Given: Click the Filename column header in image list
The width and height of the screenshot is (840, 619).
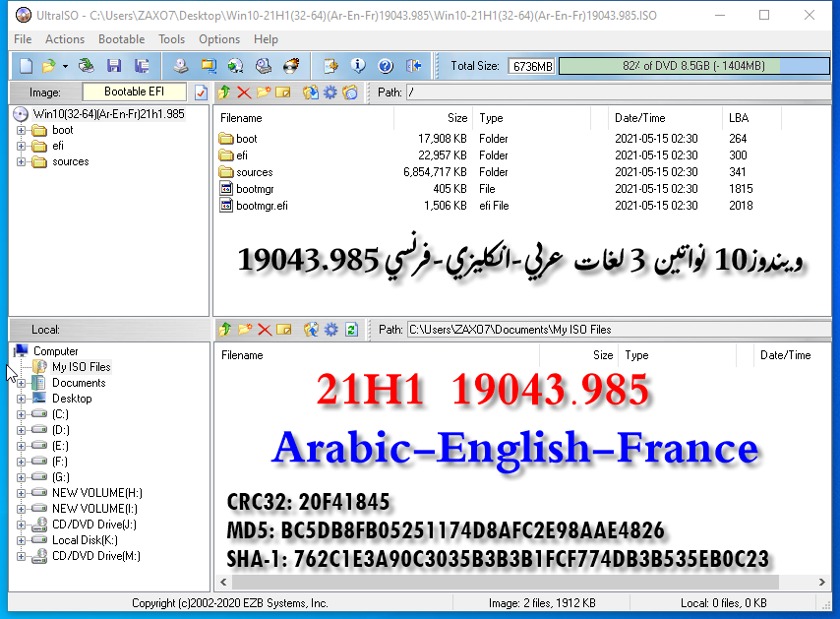Looking at the screenshot, I should pos(304,118).
